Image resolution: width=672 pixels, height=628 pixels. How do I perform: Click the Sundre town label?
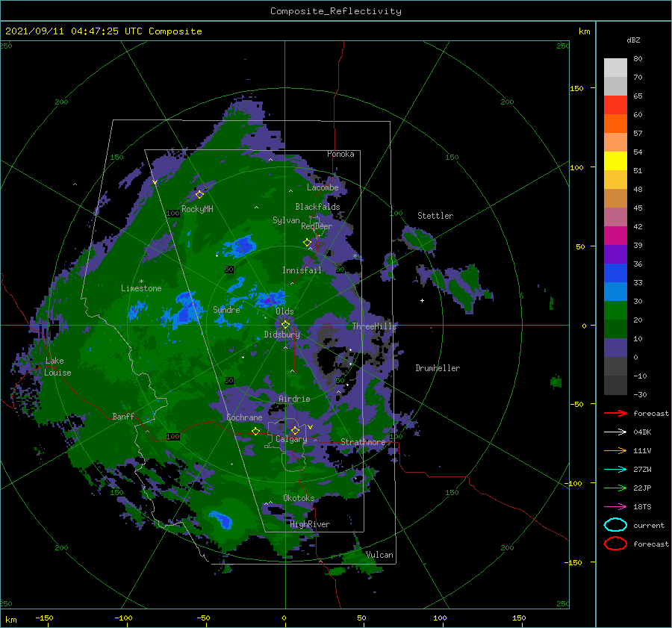[226, 310]
